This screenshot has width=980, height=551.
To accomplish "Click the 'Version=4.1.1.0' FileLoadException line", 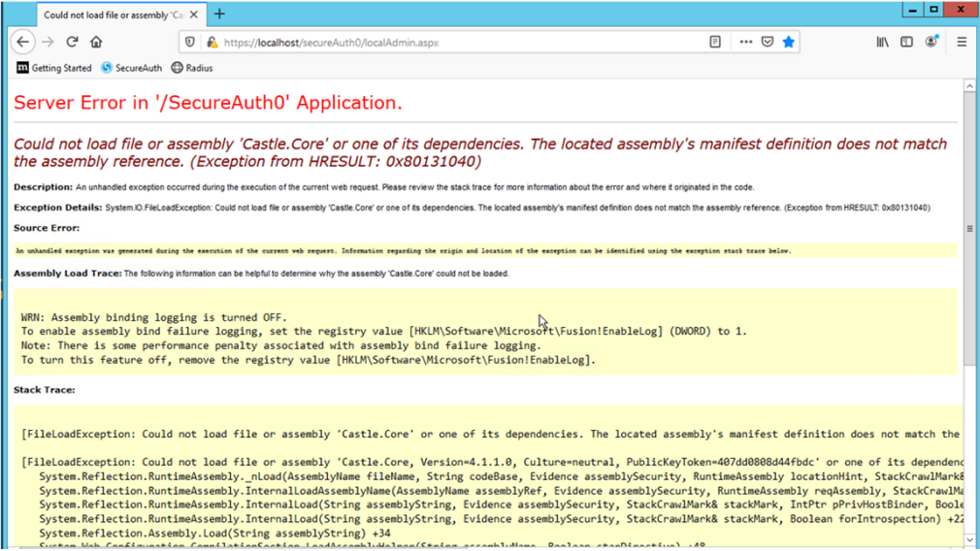I will [x=492, y=463].
